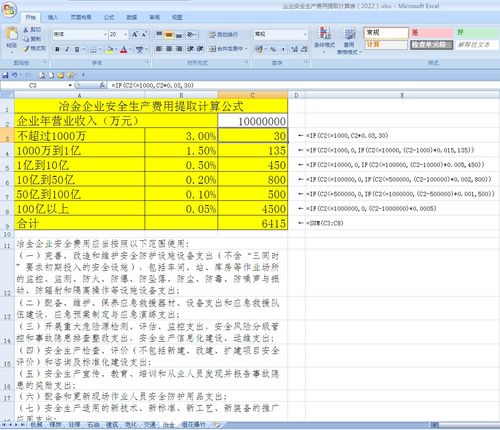
Task: Open the Number group dialog launcher
Action: pyautogui.click(x=306, y=62)
